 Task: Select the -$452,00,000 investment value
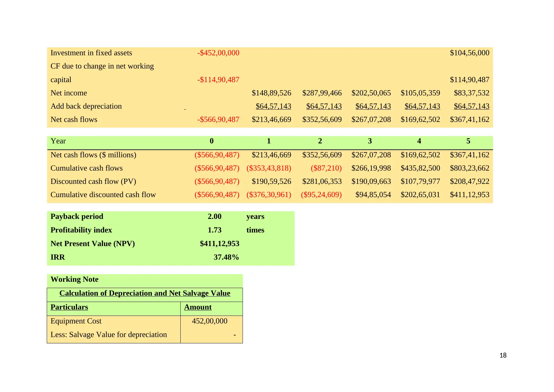click(218, 53)
